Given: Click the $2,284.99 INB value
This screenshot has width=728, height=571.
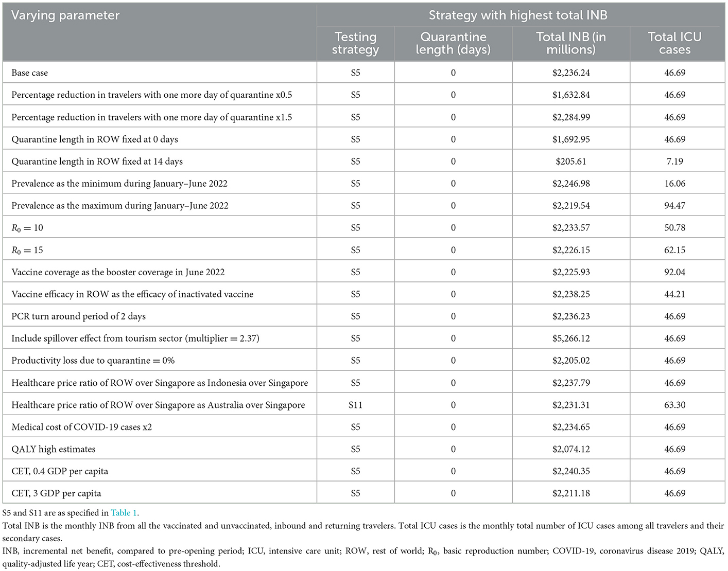Looking at the screenshot, I should click(x=571, y=117).
